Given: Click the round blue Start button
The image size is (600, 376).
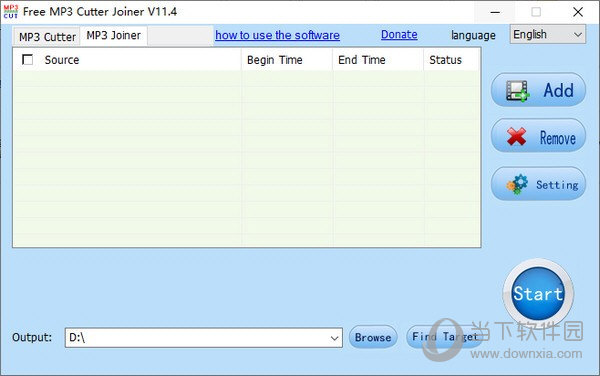Looking at the screenshot, I should (x=538, y=293).
